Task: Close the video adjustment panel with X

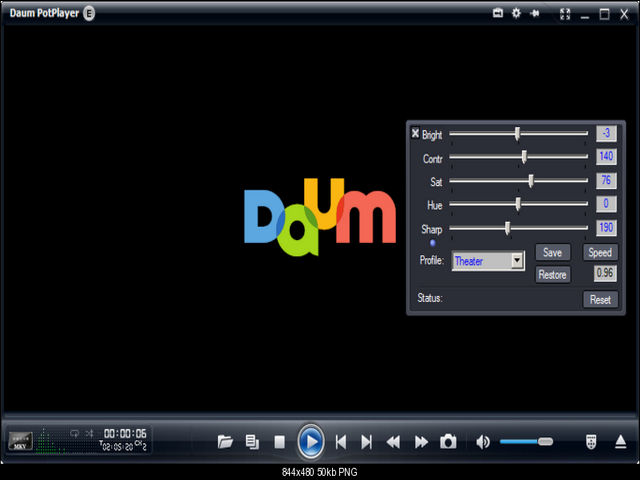Action: [x=416, y=133]
